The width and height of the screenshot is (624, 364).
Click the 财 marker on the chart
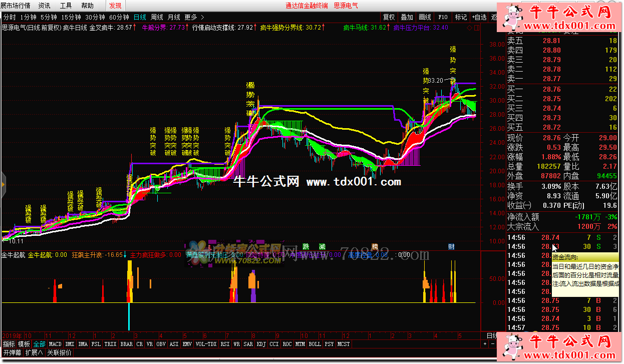[x=451, y=246]
